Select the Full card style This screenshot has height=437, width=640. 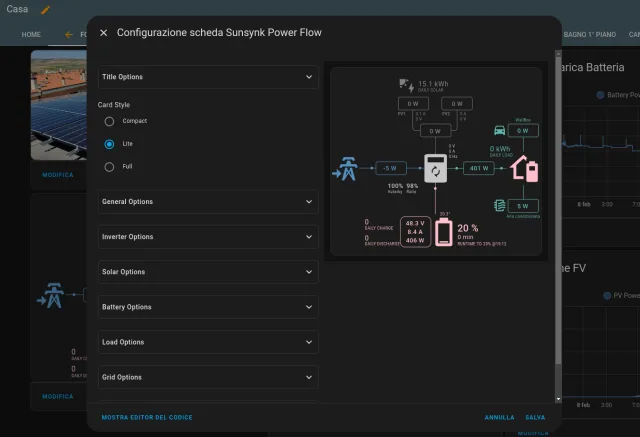coord(109,167)
